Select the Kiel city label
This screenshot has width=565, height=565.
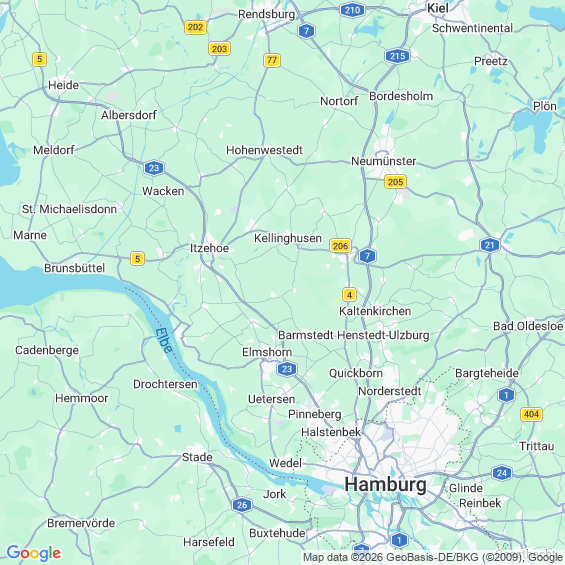(438, 8)
